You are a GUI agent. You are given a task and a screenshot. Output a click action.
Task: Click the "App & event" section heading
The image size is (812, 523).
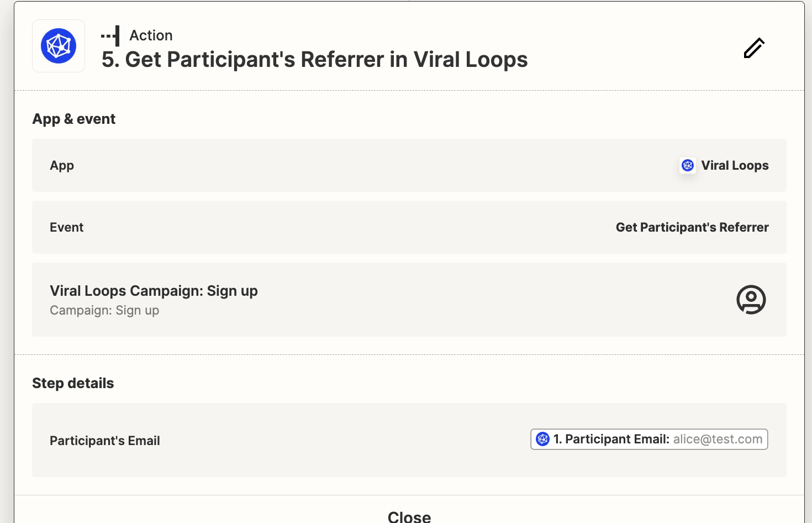coord(74,119)
